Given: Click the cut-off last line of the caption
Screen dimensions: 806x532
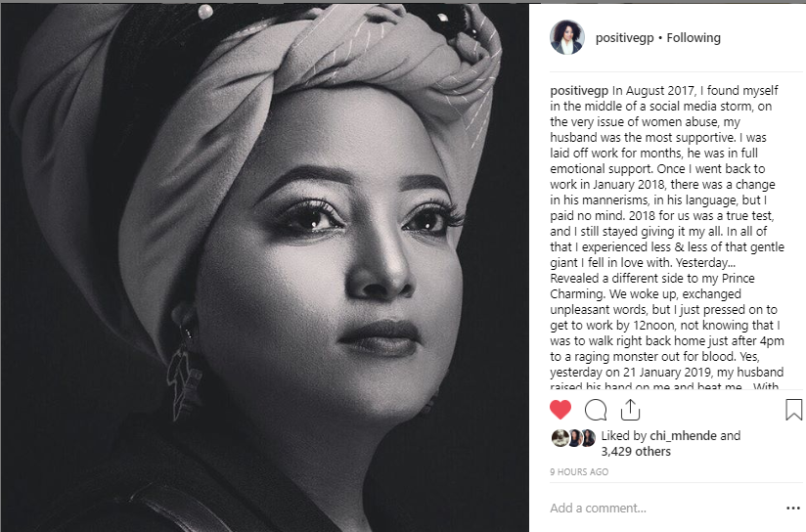Looking at the screenshot, I should [x=664, y=385].
